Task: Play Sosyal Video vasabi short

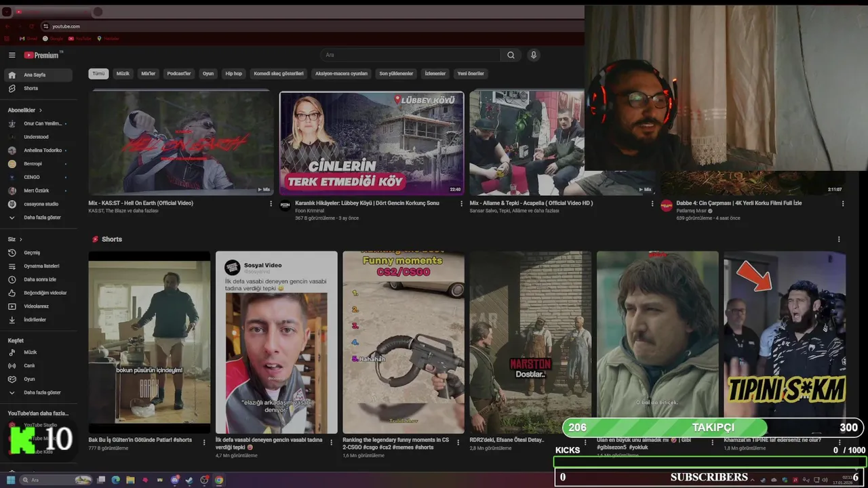Action: (x=277, y=342)
